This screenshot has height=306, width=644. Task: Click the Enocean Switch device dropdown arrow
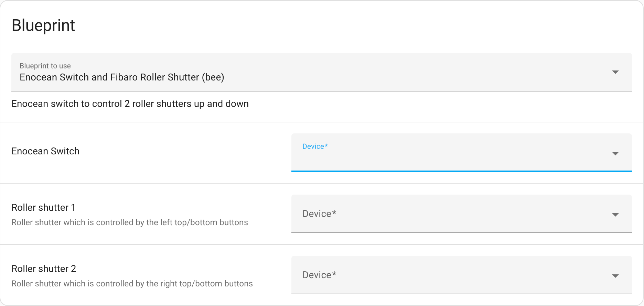615,153
